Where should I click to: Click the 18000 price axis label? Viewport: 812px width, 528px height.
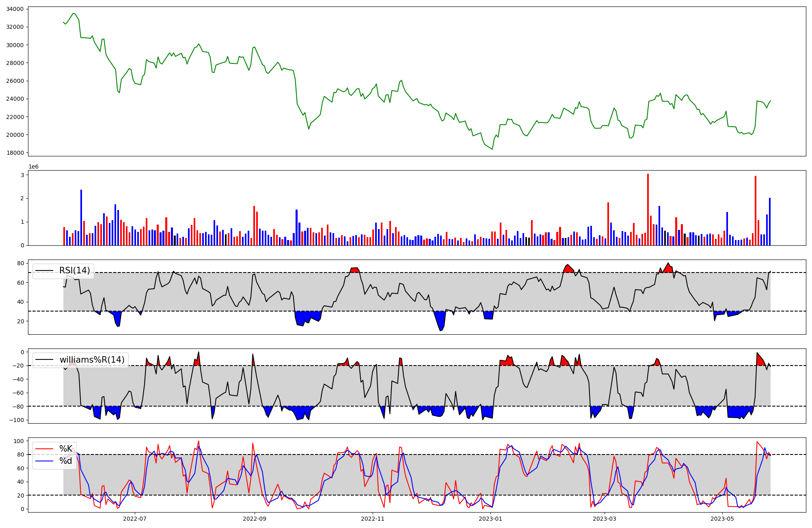pos(15,153)
